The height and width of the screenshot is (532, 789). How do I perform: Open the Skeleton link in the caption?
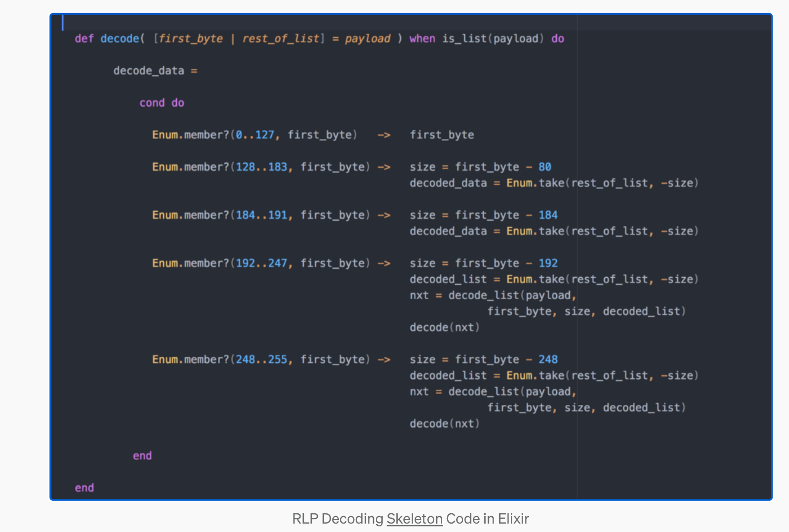coord(415,519)
